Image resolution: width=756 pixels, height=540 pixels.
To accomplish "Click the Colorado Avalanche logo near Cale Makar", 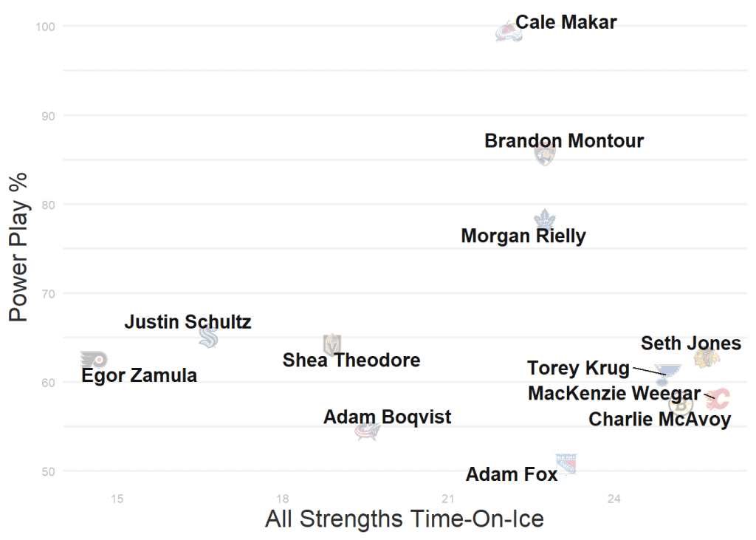I will click(508, 32).
